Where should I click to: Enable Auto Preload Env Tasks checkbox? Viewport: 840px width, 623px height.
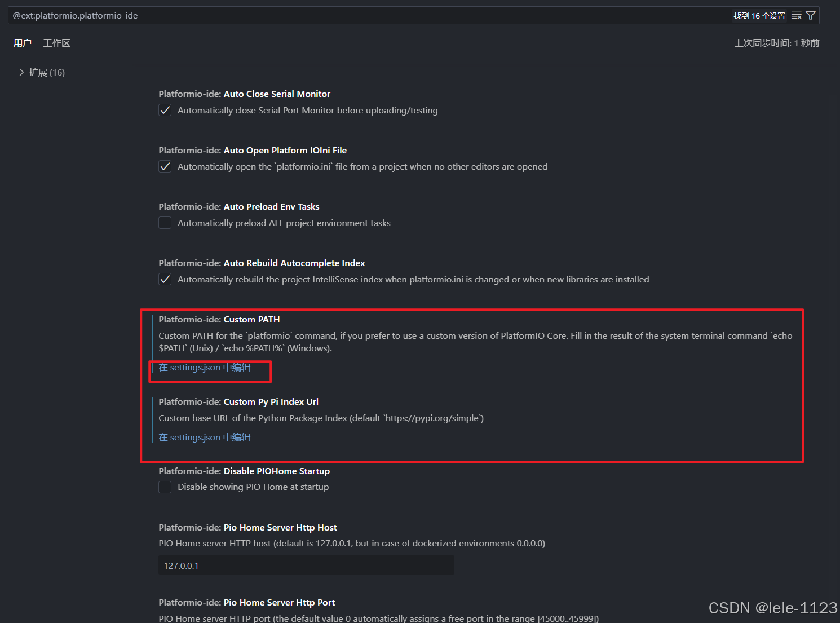(165, 223)
